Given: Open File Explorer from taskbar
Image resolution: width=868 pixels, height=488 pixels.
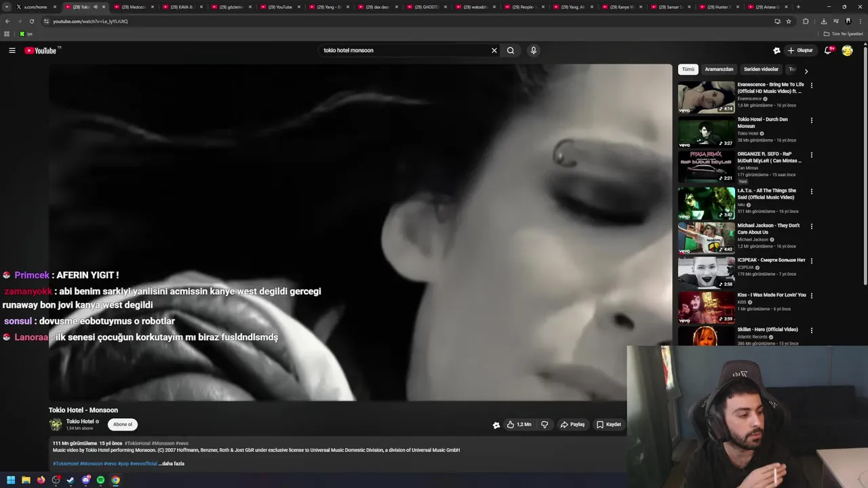Looking at the screenshot, I should (26, 480).
